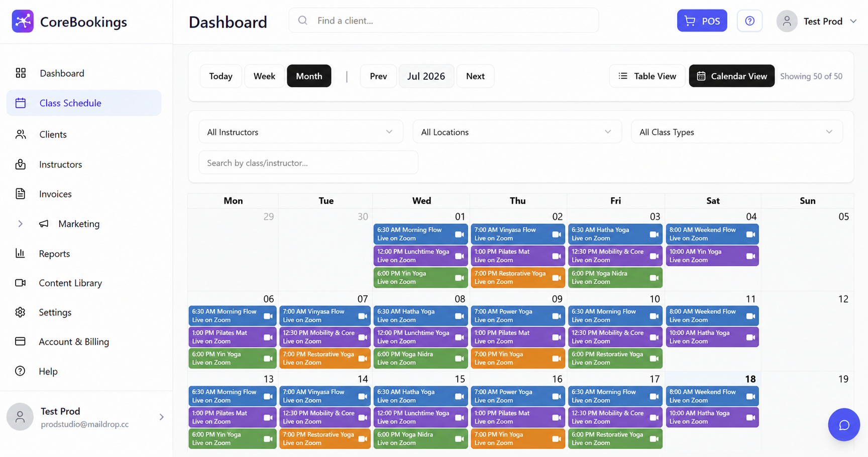Click the Sun column header
This screenshot has height=457, width=868.
(807, 201)
